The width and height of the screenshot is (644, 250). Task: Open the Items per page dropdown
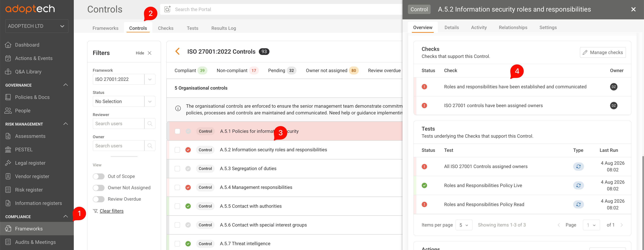click(x=464, y=225)
